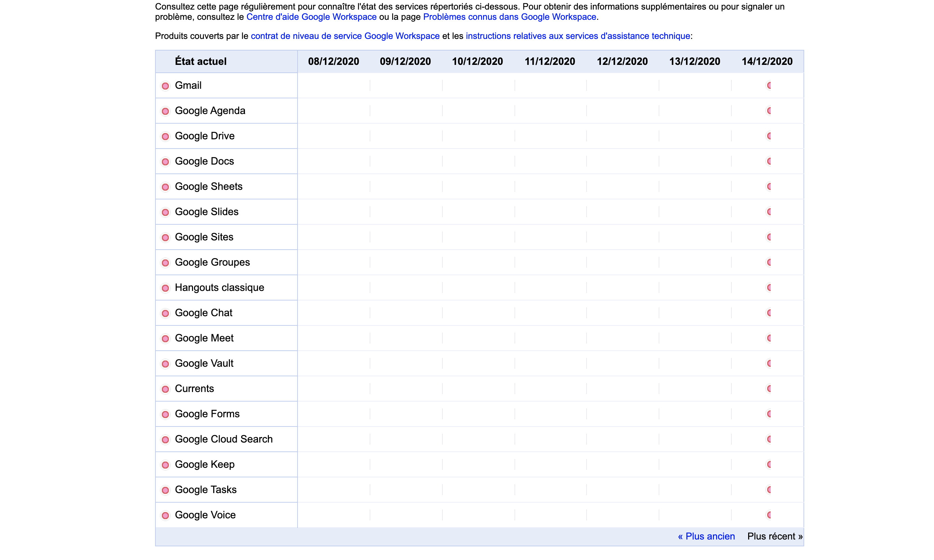Viewport: 934px width, 560px height.
Task: Click the 08/12/2020 date header
Action: click(x=334, y=61)
